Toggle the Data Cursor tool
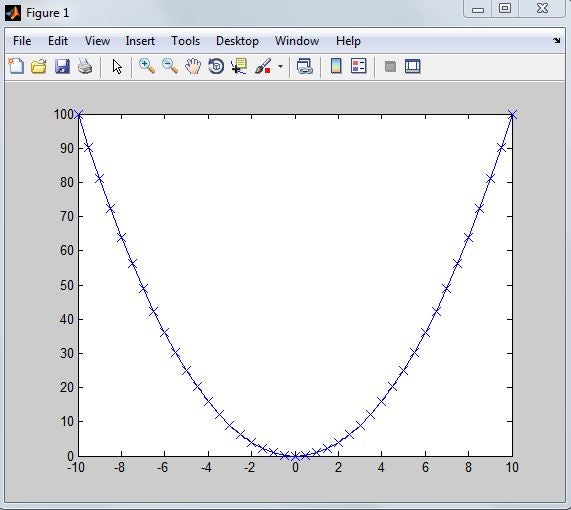Screen dimensions: 571x510 click(x=239, y=67)
